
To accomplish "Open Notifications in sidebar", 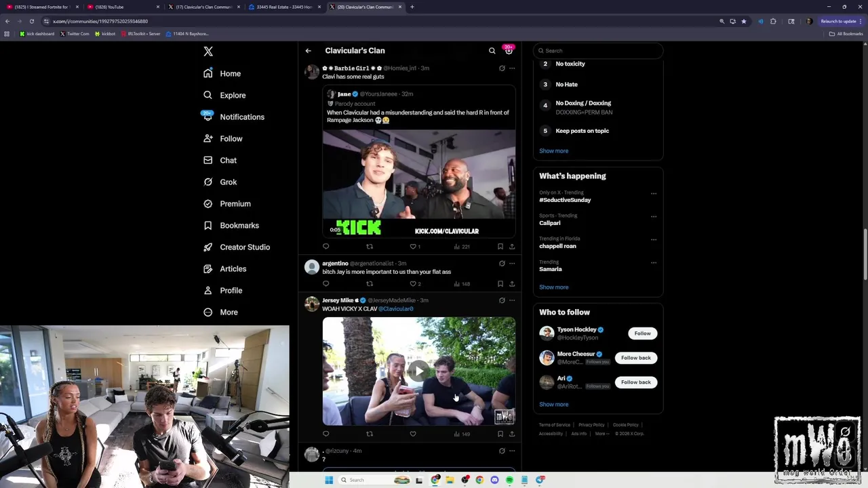I will 234,117.
